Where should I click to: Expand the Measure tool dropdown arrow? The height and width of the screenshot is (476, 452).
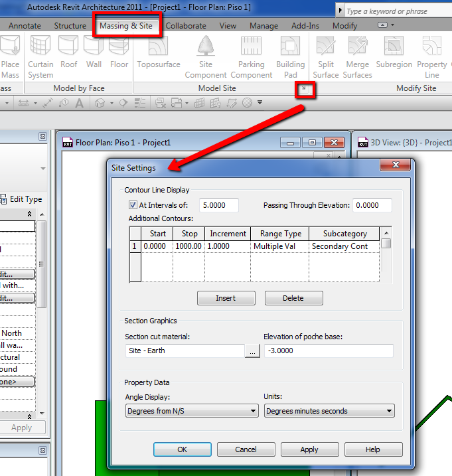(35, 104)
